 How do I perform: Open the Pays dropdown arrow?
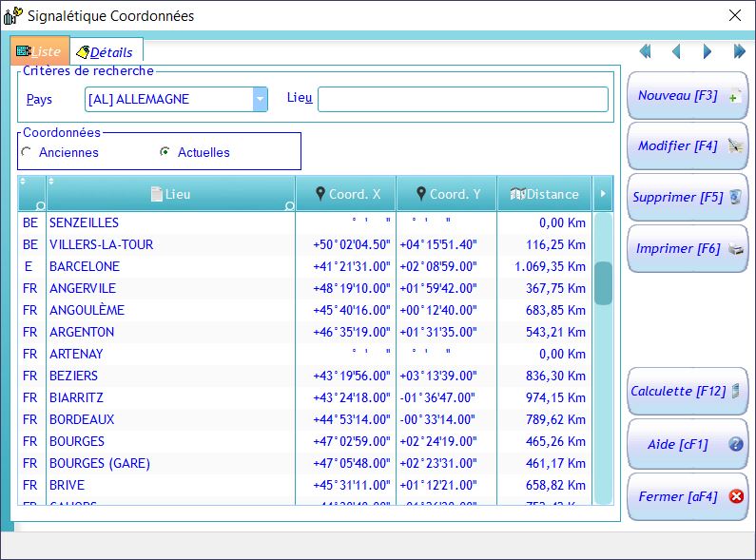click(260, 99)
